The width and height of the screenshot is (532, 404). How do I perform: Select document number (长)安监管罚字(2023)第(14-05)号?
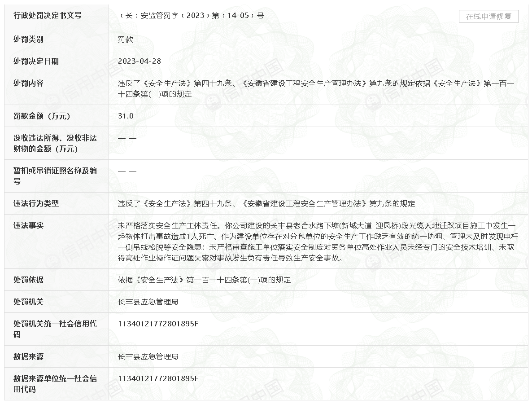tap(191, 15)
